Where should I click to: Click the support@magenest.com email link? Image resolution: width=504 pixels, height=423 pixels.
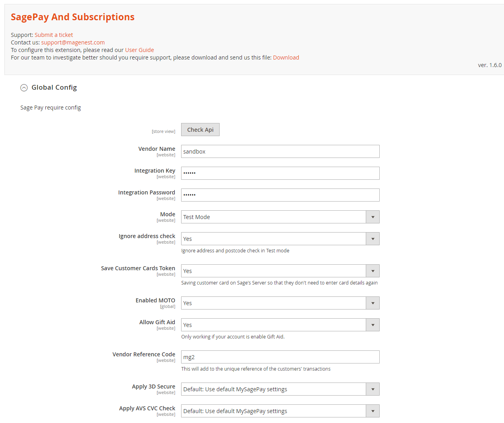(73, 42)
